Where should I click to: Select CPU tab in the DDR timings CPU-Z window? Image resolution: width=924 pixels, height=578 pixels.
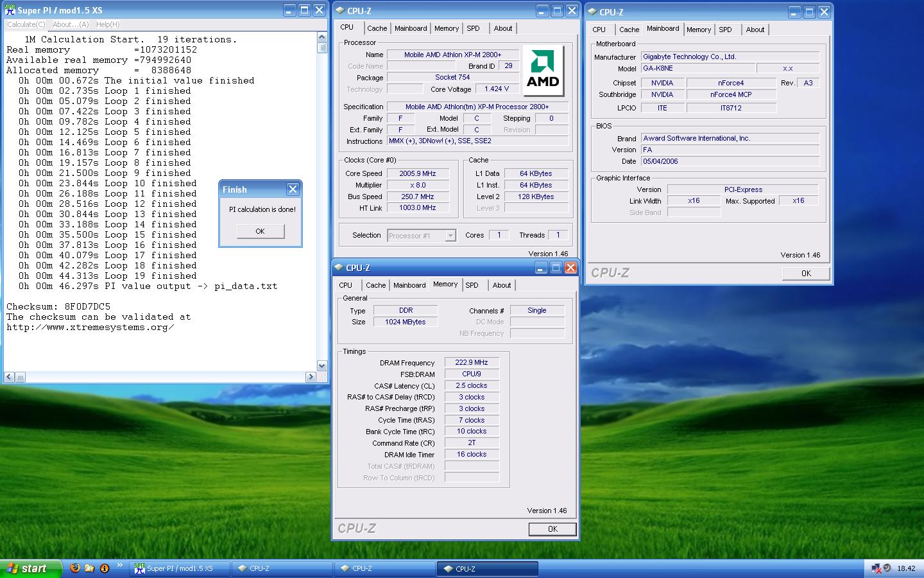coord(346,285)
